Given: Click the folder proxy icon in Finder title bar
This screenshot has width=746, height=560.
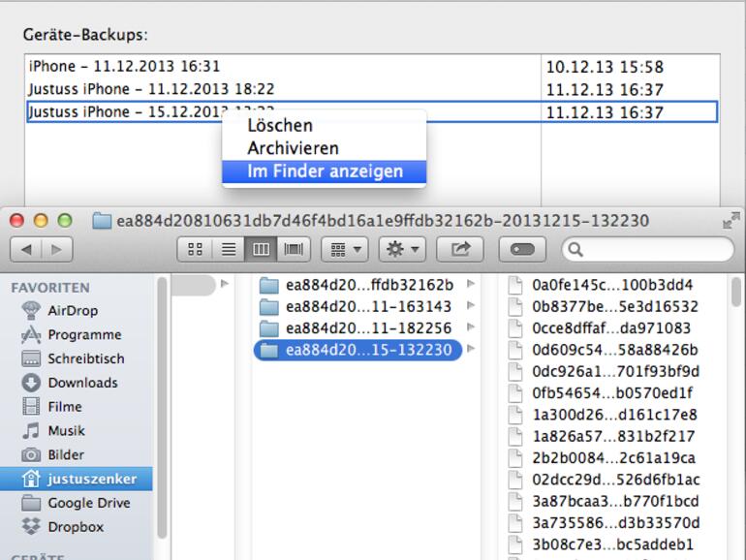Looking at the screenshot, I should click(x=102, y=221).
